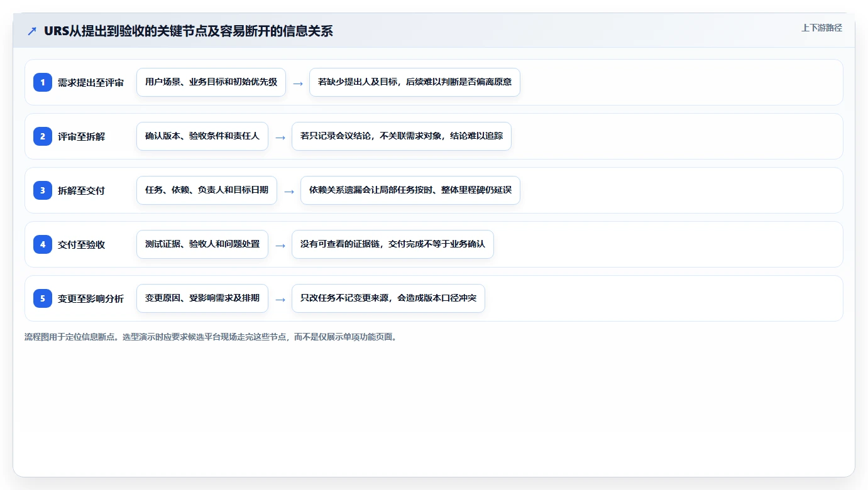The width and height of the screenshot is (868, 490).
Task: Click the 拆解至交付 stage label
Action: click(x=81, y=190)
